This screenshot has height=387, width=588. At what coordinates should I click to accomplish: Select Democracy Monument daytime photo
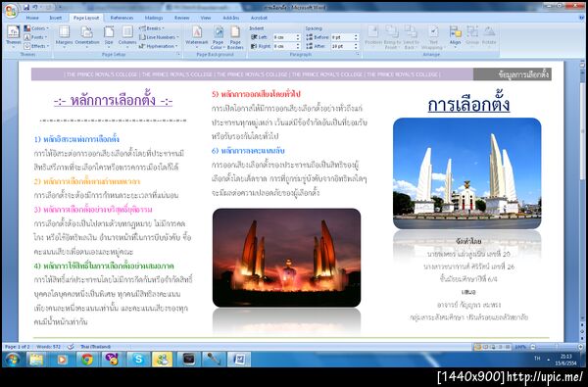(x=466, y=173)
